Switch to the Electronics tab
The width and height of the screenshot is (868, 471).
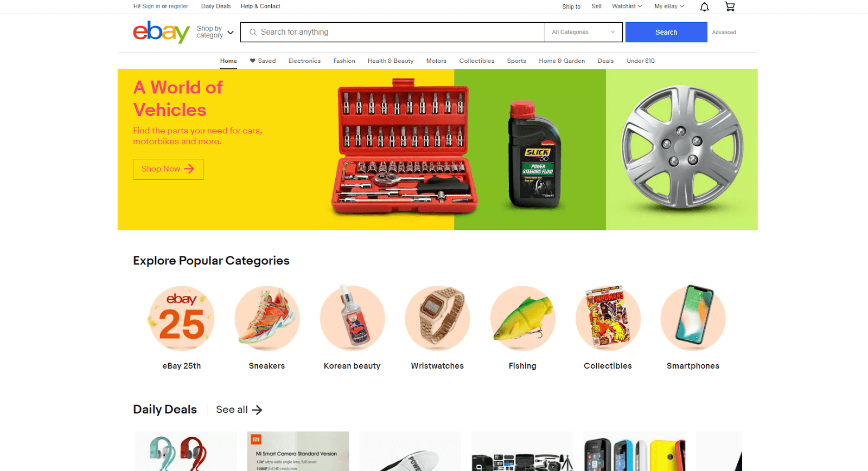pyautogui.click(x=304, y=61)
